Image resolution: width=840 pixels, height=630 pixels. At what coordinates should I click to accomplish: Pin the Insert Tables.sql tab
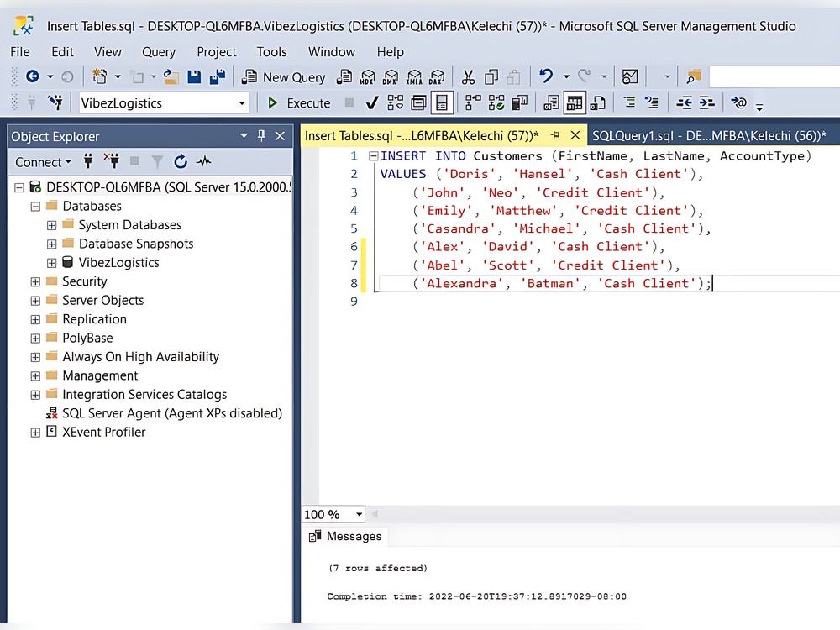pos(555,135)
